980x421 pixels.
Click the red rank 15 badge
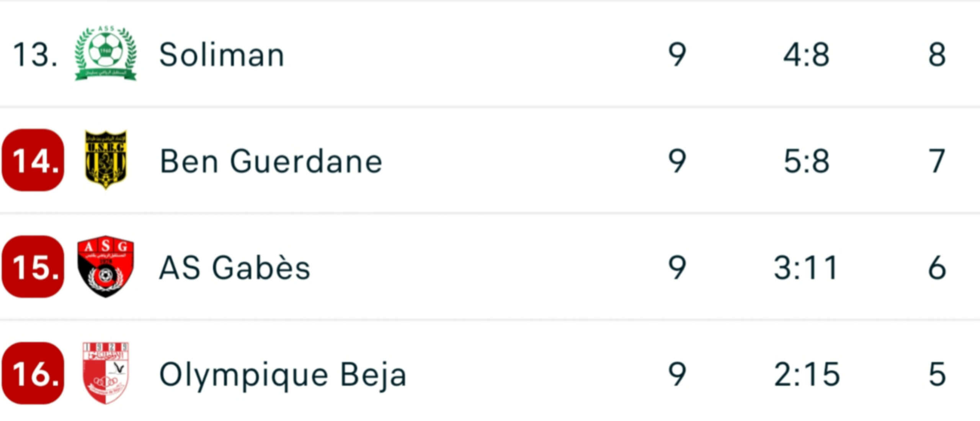33,267
